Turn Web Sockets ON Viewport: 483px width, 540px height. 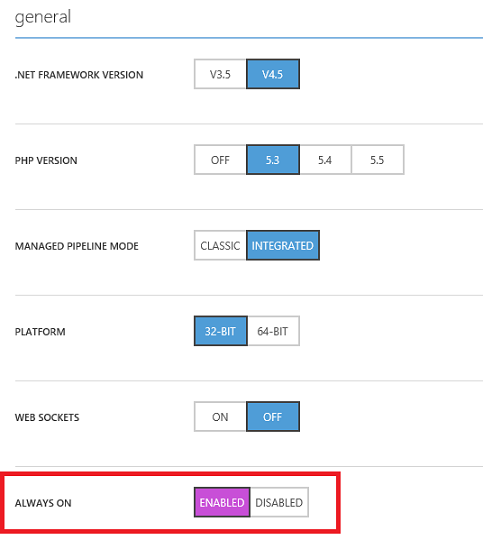click(220, 417)
